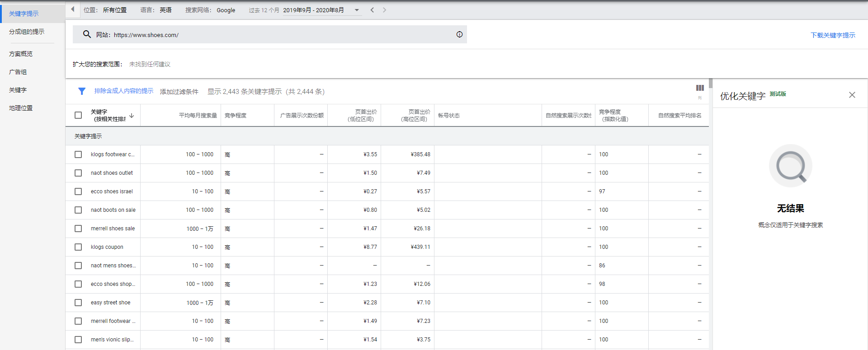Screen dimensions: 868x350
Task: Check the merrell footwear checkbox
Action: point(78,321)
